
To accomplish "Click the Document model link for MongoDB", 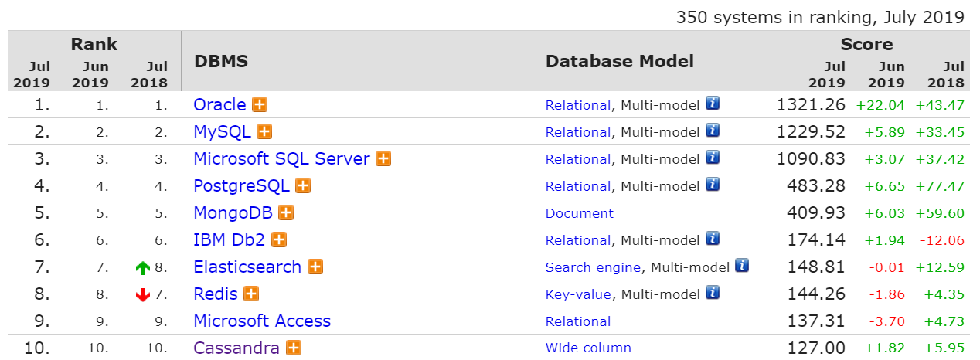I will 580,213.
